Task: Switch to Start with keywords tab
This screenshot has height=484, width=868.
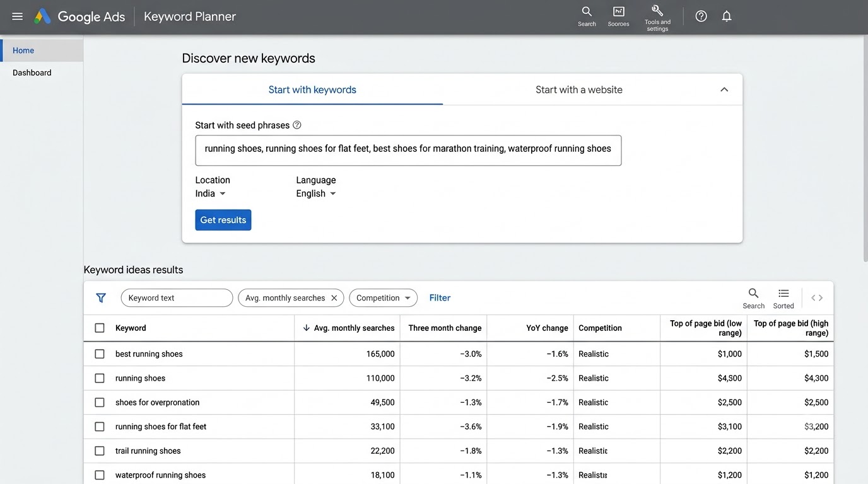Action: pos(312,89)
